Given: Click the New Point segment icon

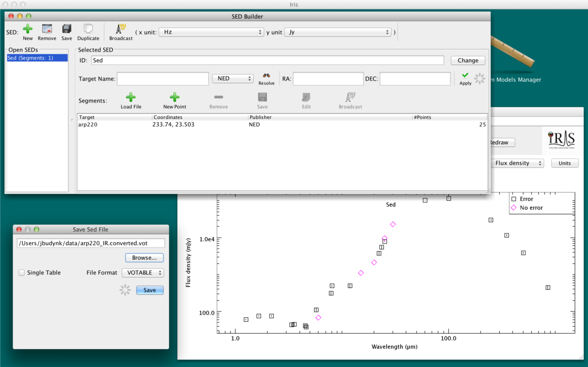Looking at the screenshot, I should click(175, 97).
